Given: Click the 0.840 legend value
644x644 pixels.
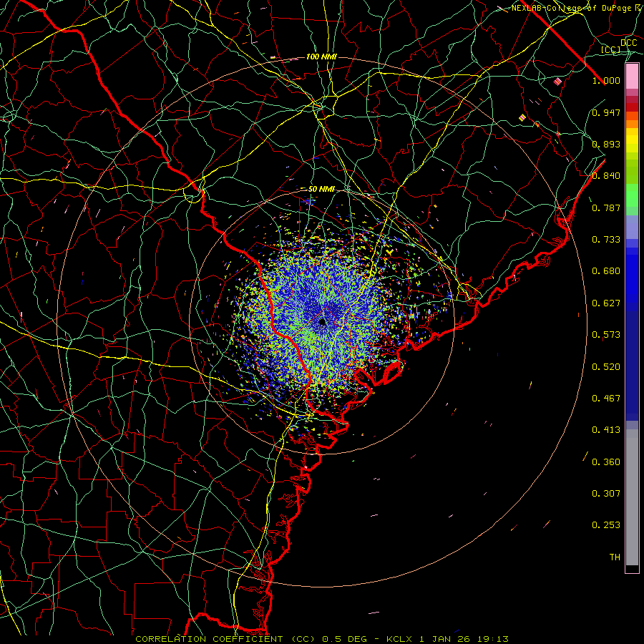Looking at the screenshot, I should 606,176.
